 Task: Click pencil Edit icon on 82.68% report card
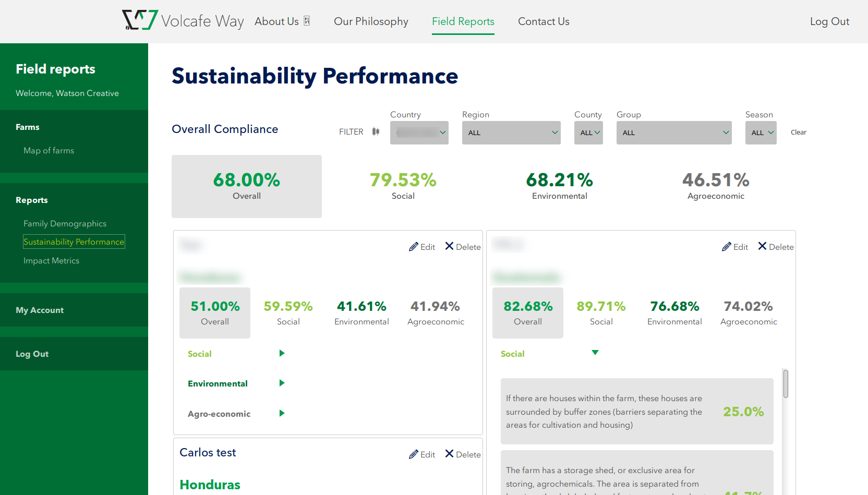tap(727, 247)
